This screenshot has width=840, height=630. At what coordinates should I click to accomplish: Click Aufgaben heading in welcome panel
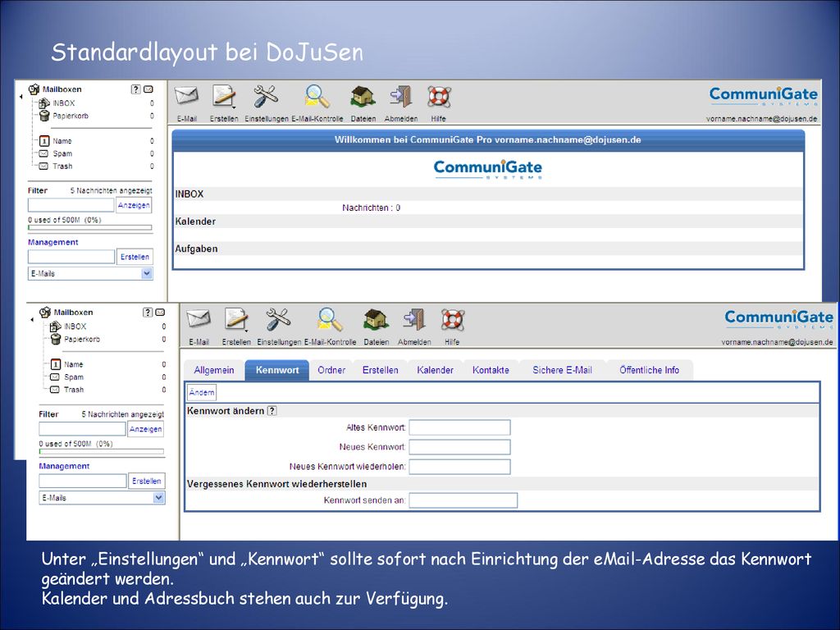pyautogui.click(x=196, y=249)
